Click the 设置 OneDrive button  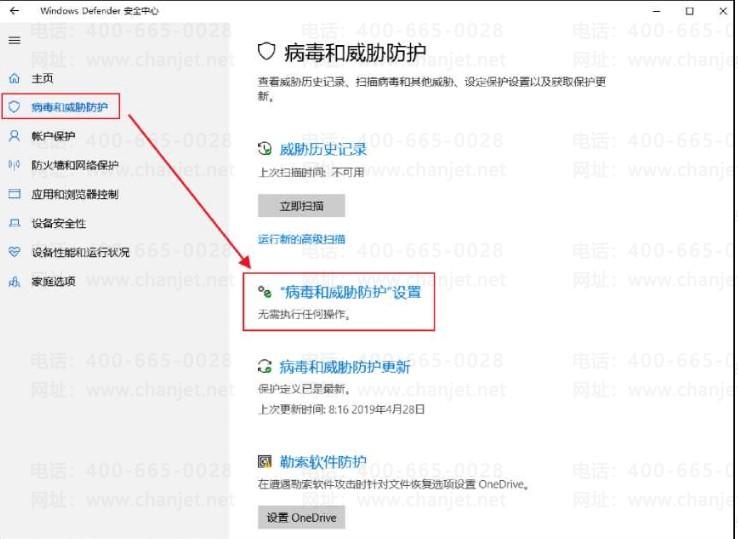301,517
